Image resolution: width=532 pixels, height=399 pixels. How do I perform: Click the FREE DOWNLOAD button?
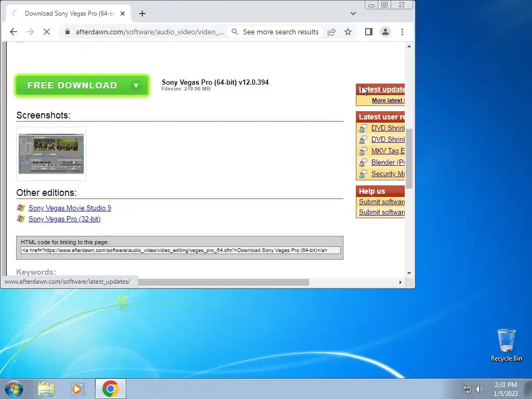[82, 86]
